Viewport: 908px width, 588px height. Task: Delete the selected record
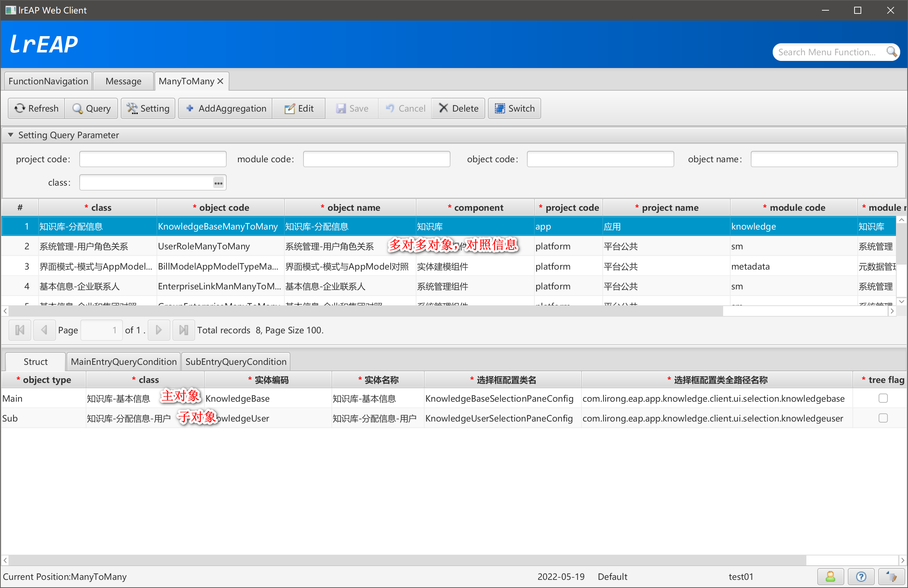coord(458,108)
